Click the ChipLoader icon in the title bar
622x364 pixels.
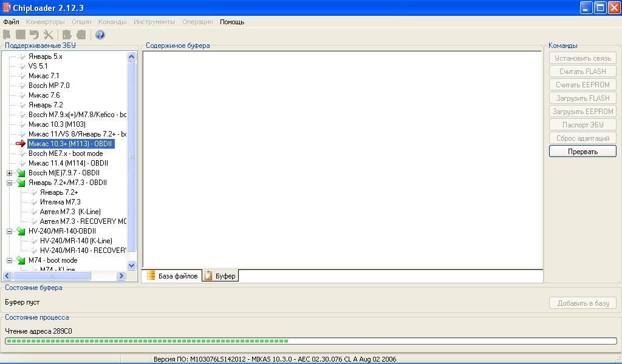pyautogui.click(x=7, y=7)
